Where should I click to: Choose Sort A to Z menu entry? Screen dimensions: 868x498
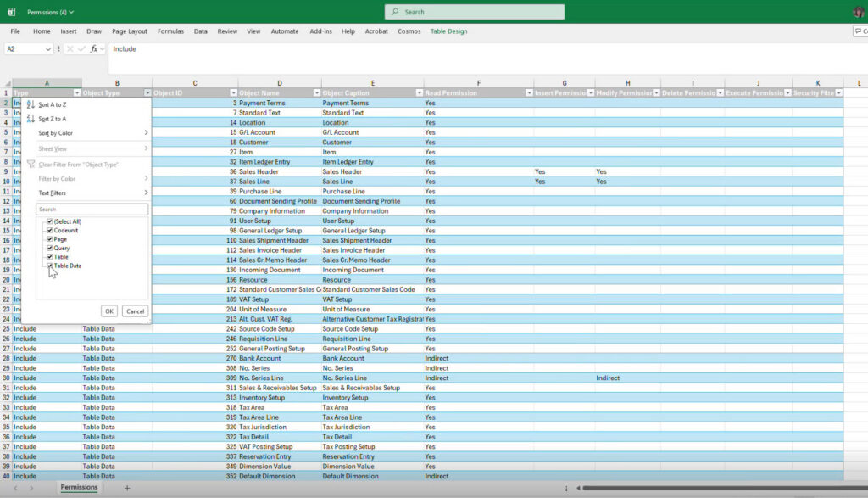coord(86,104)
